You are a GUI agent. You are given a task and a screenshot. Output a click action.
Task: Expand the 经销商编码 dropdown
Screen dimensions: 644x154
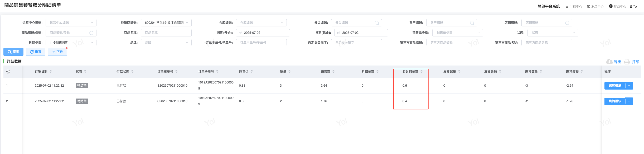point(187,23)
